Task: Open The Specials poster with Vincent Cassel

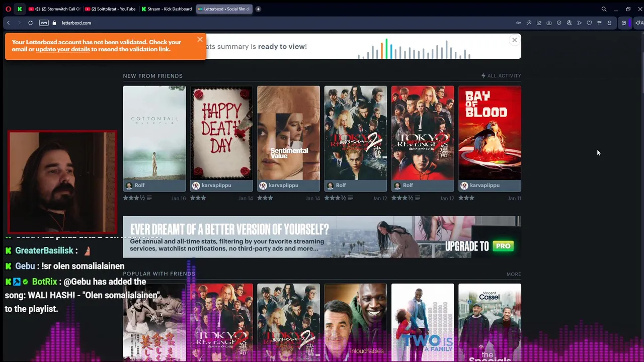Action: pyautogui.click(x=490, y=322)
